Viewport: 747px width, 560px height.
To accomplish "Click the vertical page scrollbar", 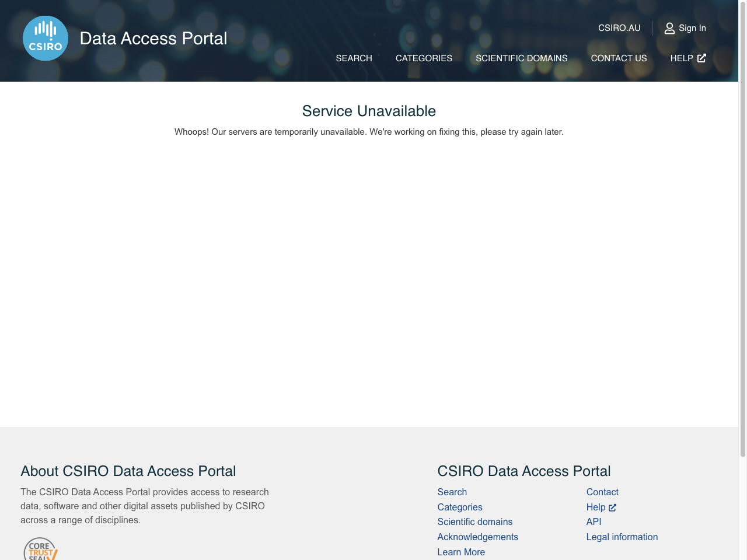I will (742, 233).
